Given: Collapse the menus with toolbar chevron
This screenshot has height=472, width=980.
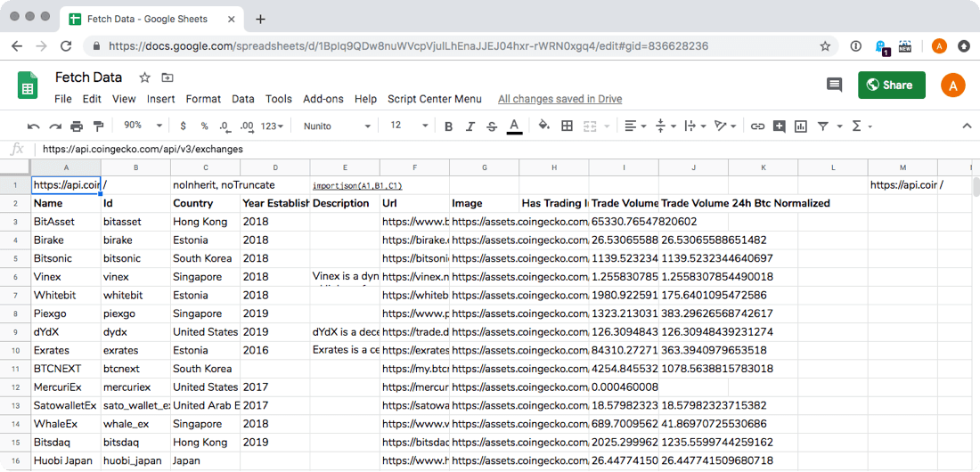Looking at the screenshot, I should click(967, 126).
